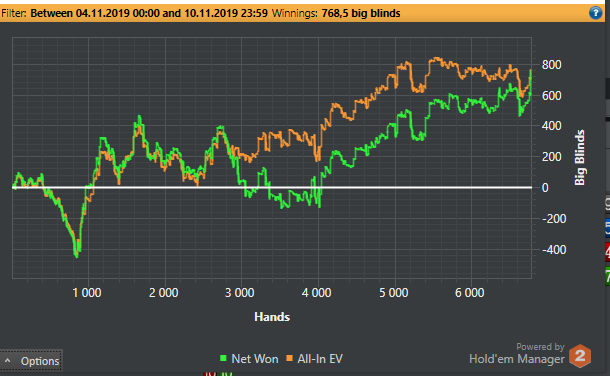Click the 3 000 hands axis label
The image size is (610, 376).
point(240,293)
